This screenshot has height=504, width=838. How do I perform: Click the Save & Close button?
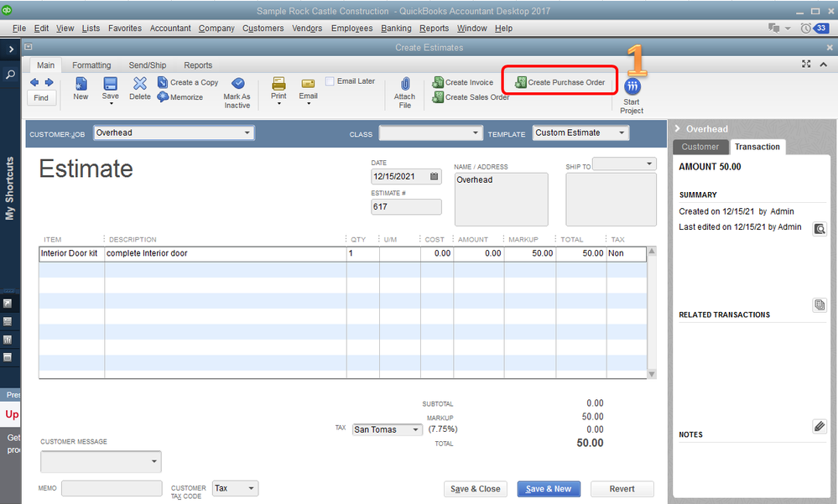coord(475,489)
